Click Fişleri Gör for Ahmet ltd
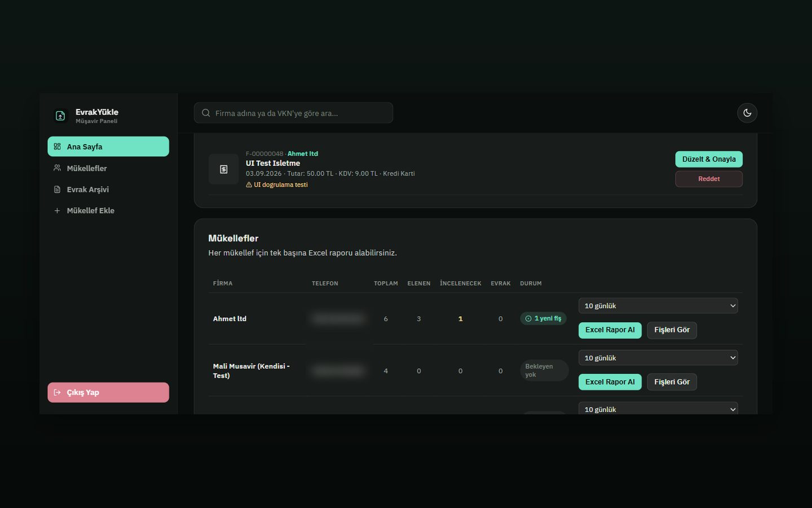 672,330
